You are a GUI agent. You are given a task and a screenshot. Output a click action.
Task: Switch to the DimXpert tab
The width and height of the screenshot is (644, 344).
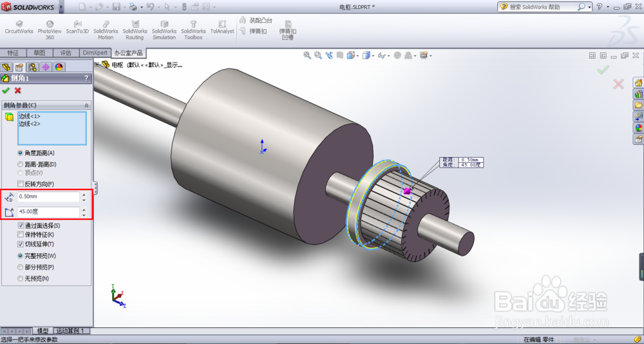95,53
